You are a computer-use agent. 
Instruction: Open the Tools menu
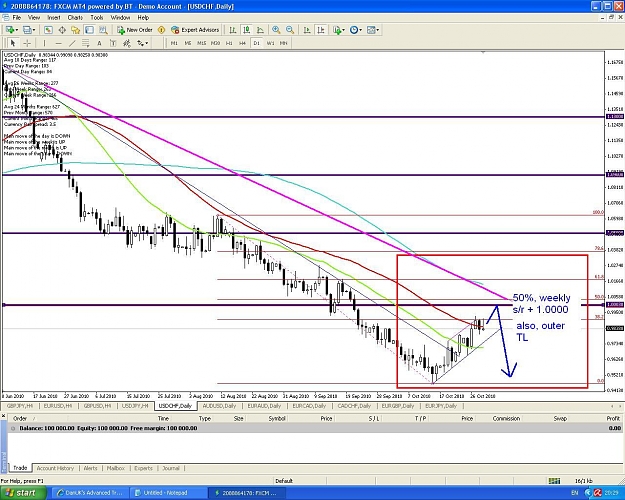(97, 18)
